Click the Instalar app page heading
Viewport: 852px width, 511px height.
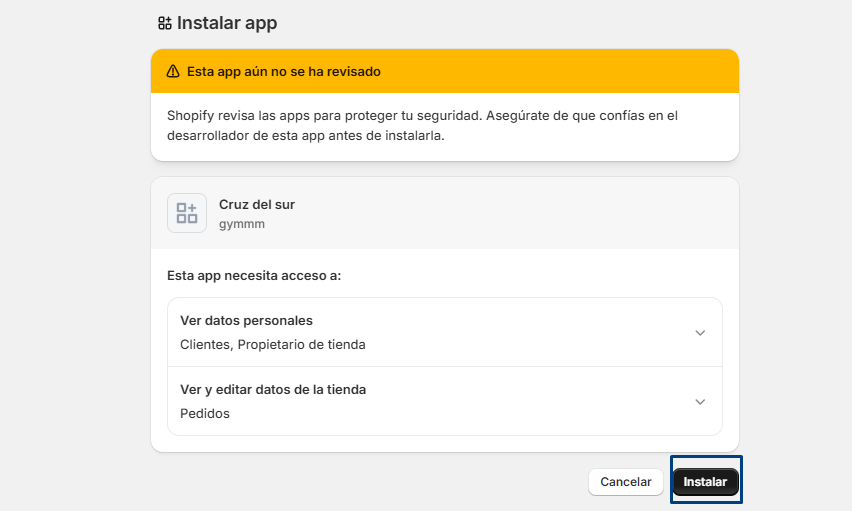pyautogui.click(x=227, y=23)
